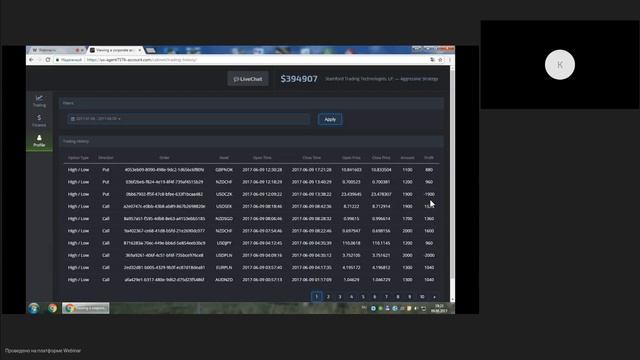Click the USDCZK asset cell

point(224,194)
